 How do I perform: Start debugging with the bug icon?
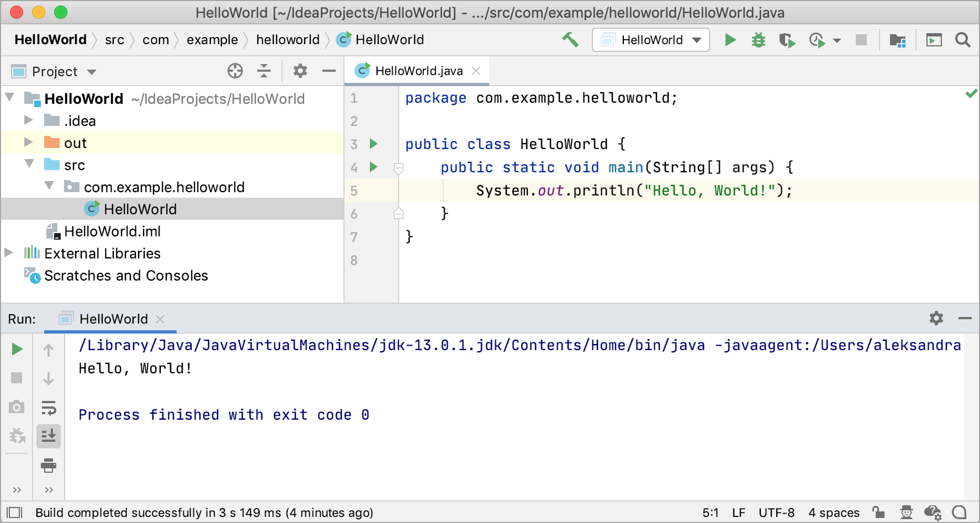point(759,40)
